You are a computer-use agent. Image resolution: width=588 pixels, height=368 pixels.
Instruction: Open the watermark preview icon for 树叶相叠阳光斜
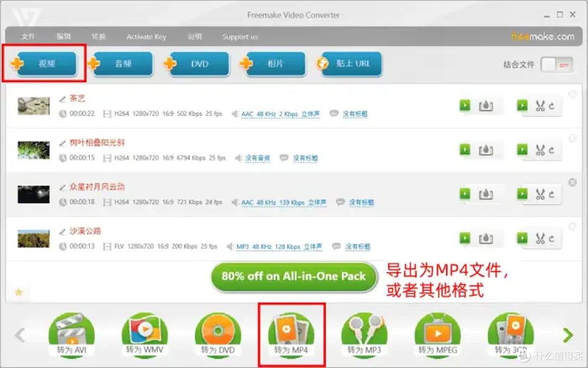tap(486, 150)
